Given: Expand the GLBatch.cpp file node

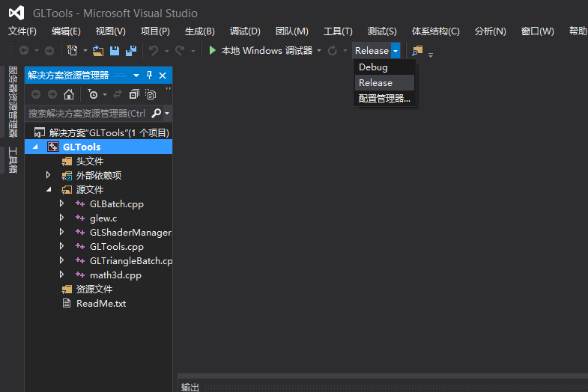Looking at the screenshot, I should click(62, 204).
